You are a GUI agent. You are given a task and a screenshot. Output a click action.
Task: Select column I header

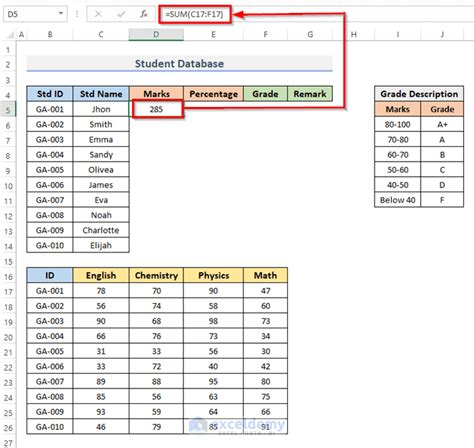pos(398,34)
